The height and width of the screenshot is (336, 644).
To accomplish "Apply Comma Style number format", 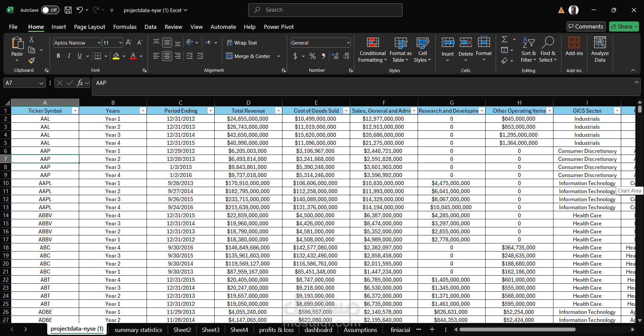I will (323, 56).
